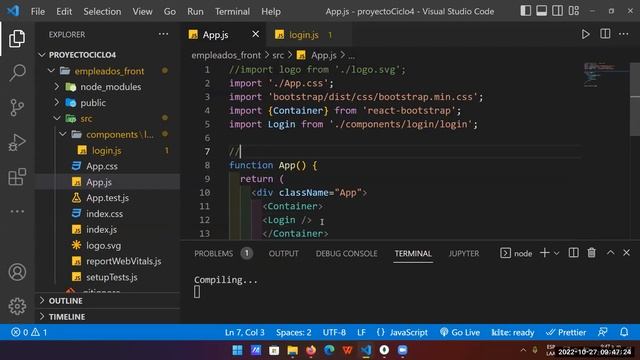Kill the terminal with the trash icon
Image resolution: width=640 pixels, height=360 pixels.
tap(591, 253)
